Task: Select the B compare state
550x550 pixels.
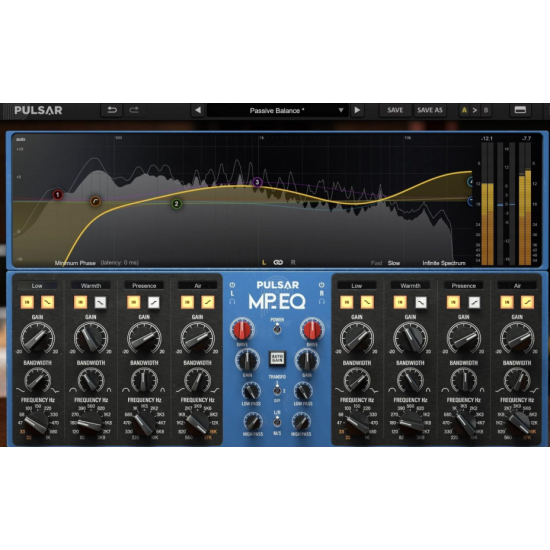Action: click(x=486, y=110)
